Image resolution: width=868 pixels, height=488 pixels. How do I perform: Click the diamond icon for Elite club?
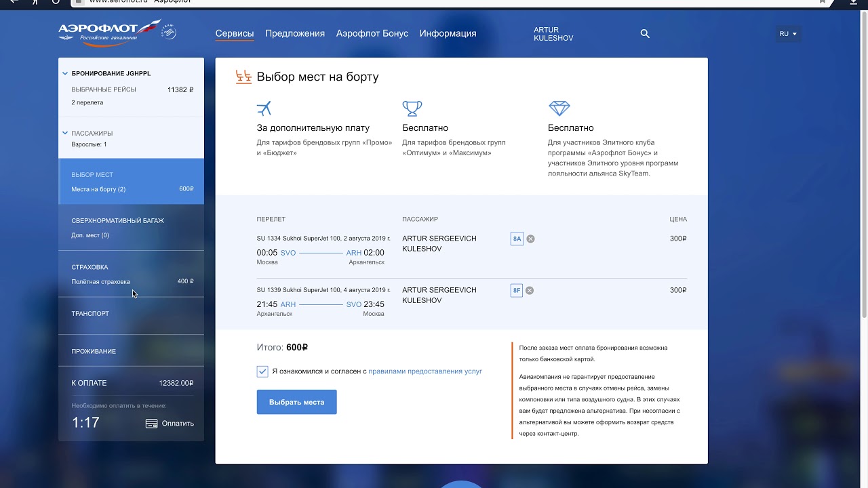[559, 108]
